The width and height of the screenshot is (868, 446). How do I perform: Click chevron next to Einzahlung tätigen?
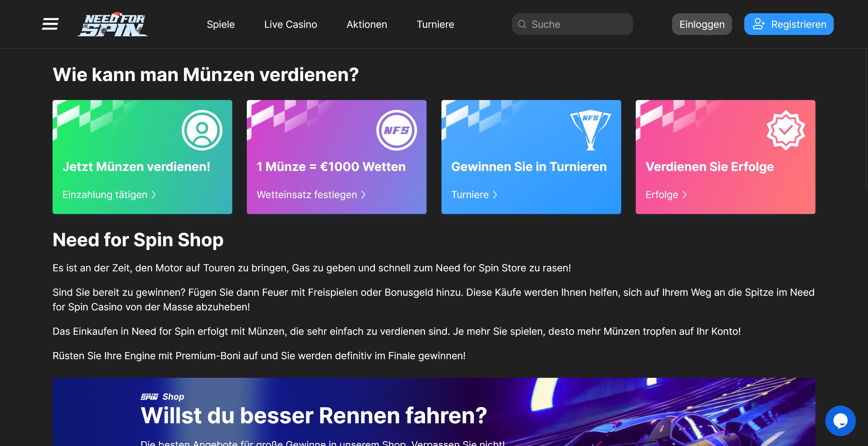pos(154,195)
